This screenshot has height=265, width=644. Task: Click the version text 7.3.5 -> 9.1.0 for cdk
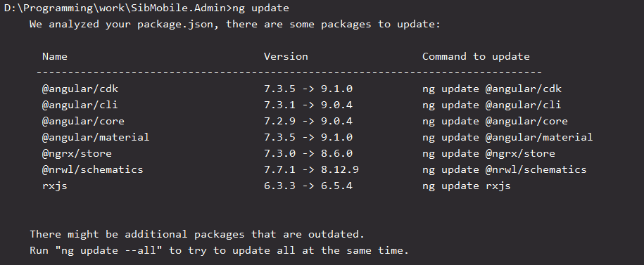pyautogui.click(x=308, y=89)
